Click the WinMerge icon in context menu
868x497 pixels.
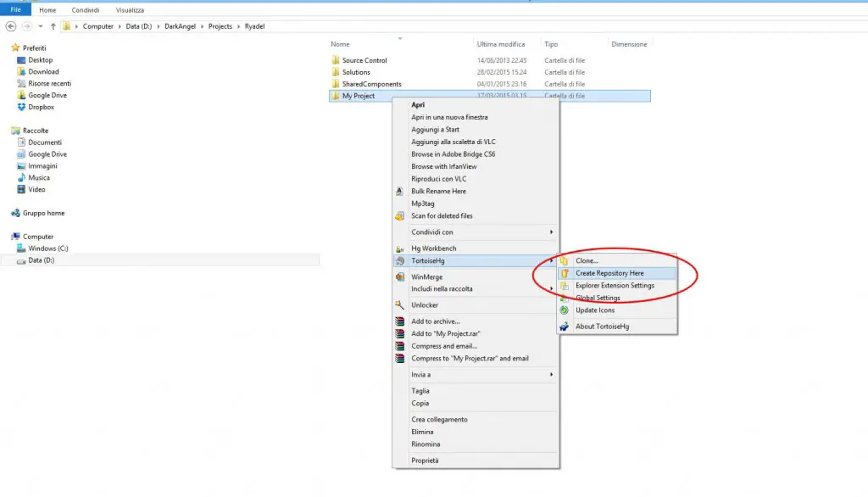(400, 277)
